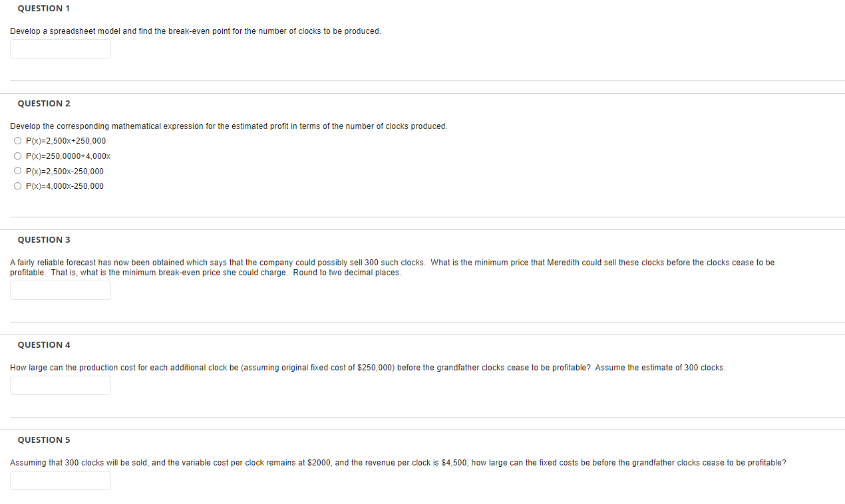Viewport: 845px width, 504px height.
Task: Click the 'How large can the production cost' text
Action: pyautogui.click(x=367, y=368)
